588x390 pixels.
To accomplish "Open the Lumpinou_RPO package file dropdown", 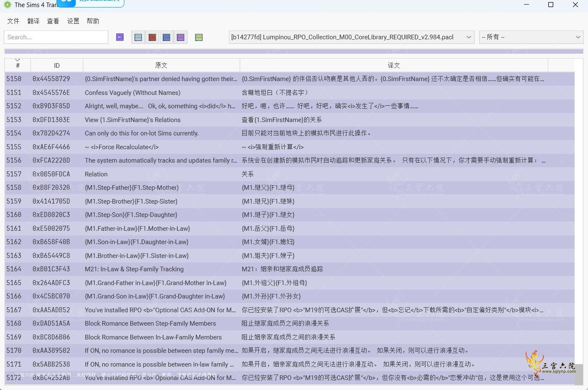I will point(352,37).
